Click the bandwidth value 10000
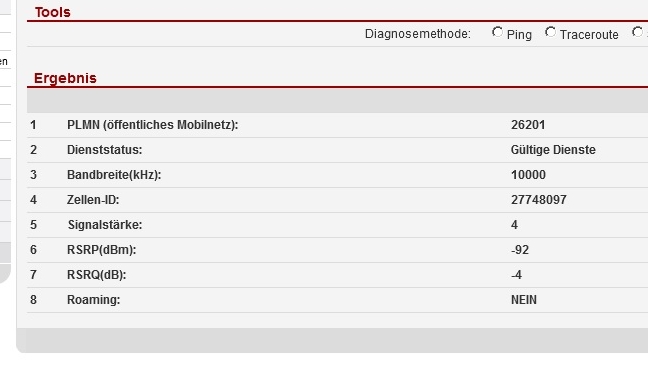648x370 pixels. pos(528,175)
